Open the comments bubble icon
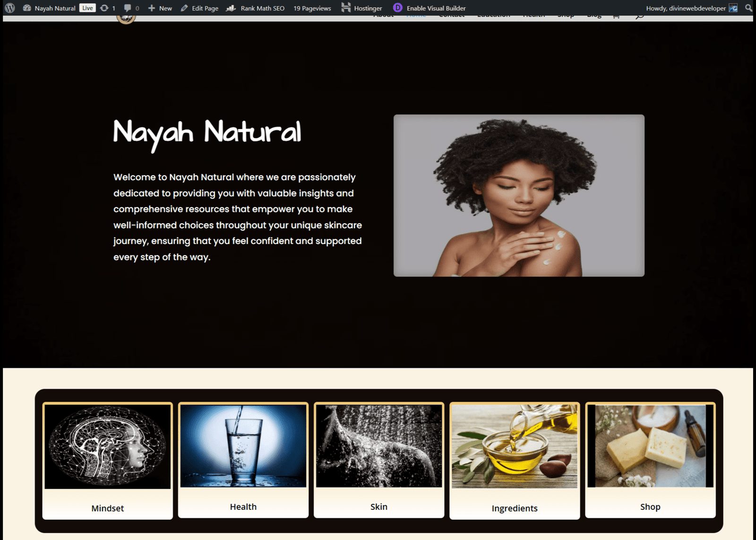756x540 pixels. click(127, 8)
